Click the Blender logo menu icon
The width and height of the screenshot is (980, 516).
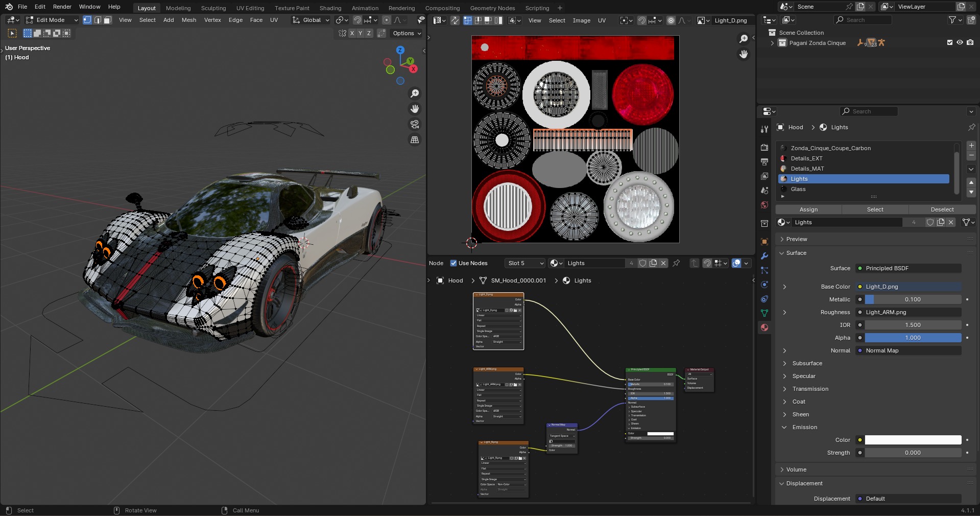9,7
